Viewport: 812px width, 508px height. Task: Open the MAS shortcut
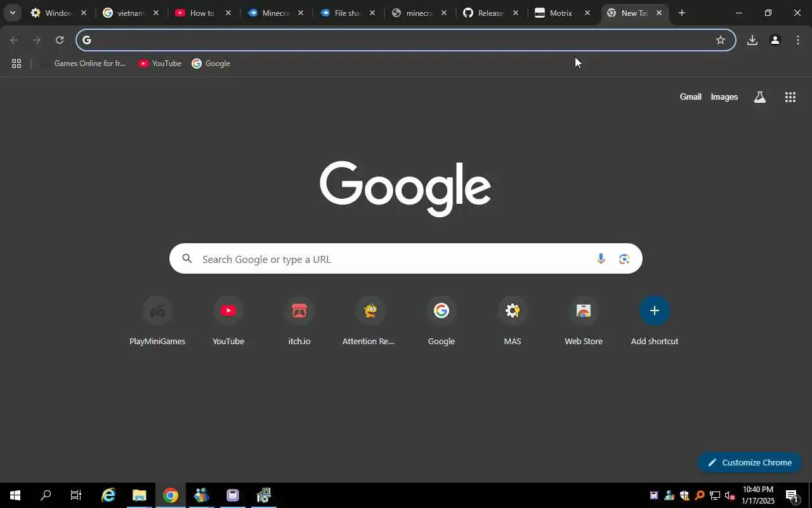[513, 321]
